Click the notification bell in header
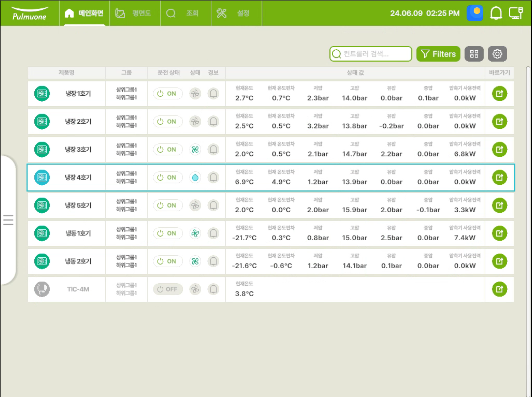The image size is (532, 397). (x=496, y=13)
